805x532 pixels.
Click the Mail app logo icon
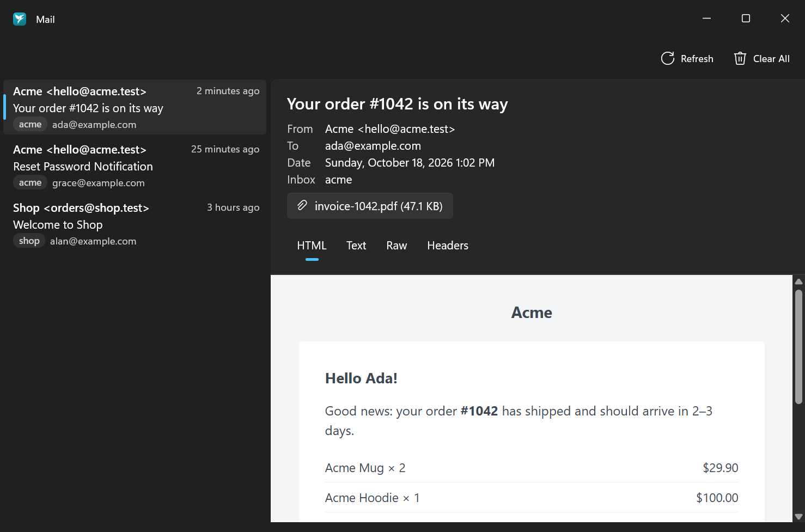coord(20,19)
